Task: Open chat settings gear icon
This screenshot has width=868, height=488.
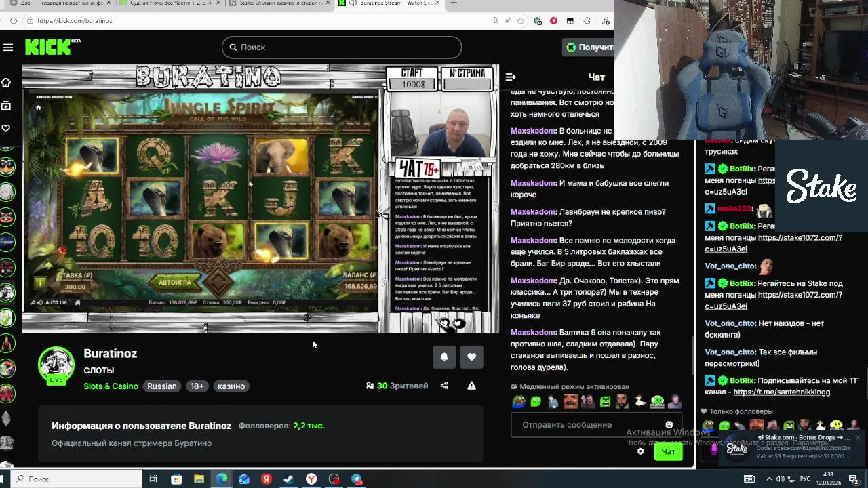Action: tap(640, 451)
